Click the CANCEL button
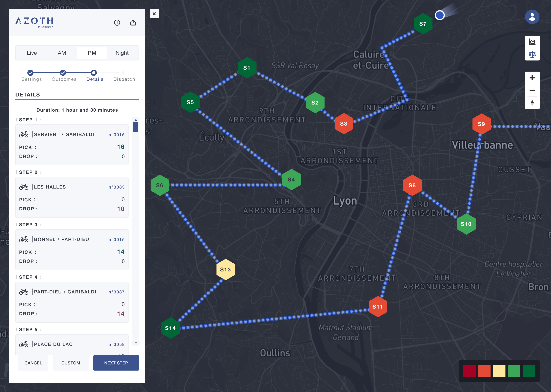 pyautogui.click(x=33, y=363)
